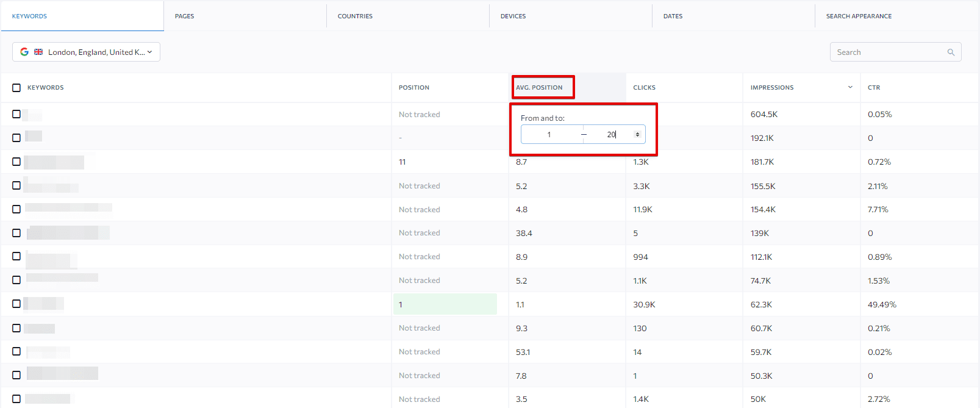Click the 2.72% CTR value
980x408 pixels.
tap(879, 399)
